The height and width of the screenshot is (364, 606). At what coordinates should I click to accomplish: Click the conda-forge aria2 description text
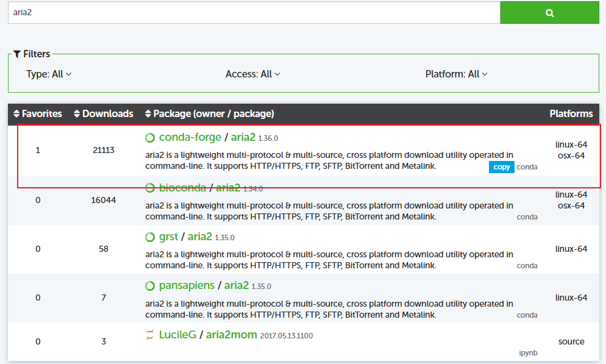329,160
